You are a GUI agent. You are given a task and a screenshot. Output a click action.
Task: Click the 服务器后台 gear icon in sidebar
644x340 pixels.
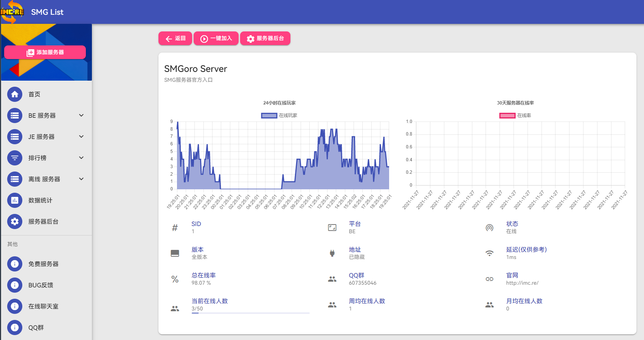(x=15, y=221)
